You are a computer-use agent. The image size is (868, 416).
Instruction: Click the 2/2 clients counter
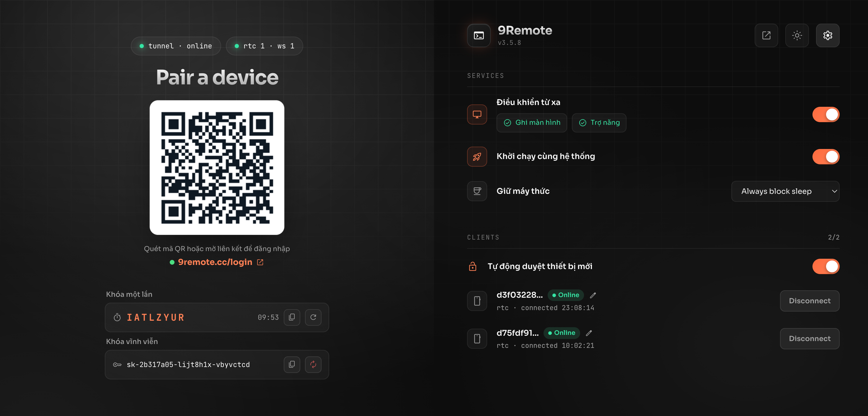coord(834,237)
